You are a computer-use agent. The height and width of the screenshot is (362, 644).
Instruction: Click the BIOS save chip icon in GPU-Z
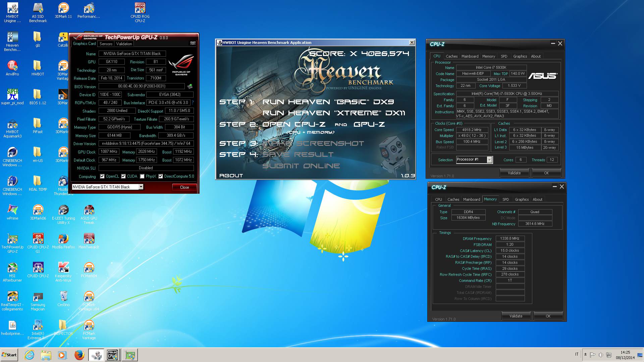(x=190, y=86)
